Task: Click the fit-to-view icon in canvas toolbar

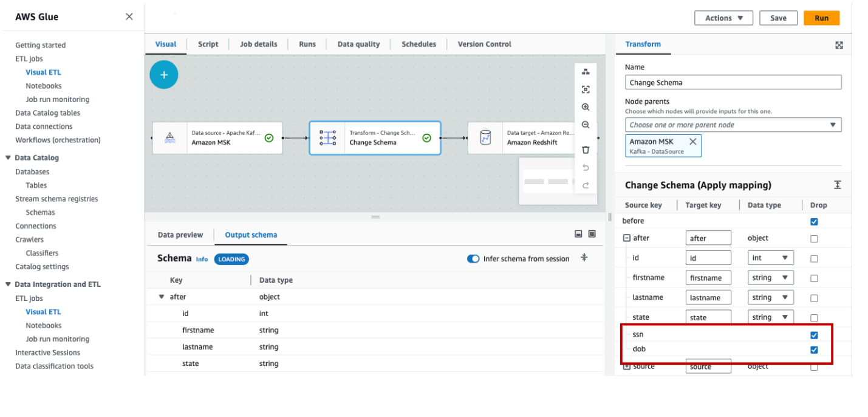Action: click(x=586, y=89)
